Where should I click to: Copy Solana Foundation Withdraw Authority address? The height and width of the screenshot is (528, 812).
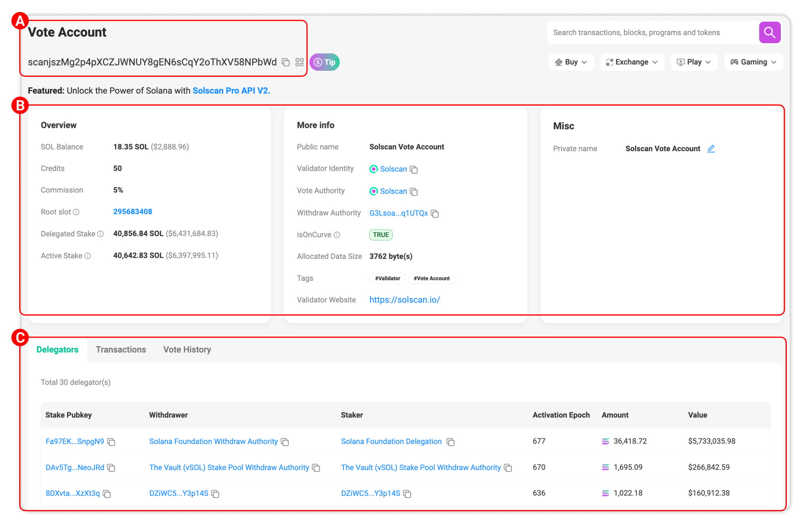point(285,442)
